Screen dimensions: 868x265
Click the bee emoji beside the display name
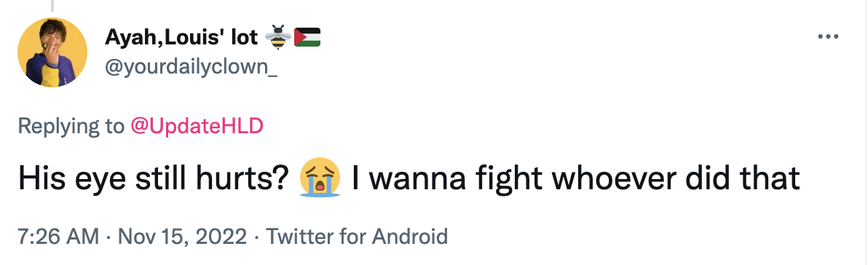click(277, 37)
